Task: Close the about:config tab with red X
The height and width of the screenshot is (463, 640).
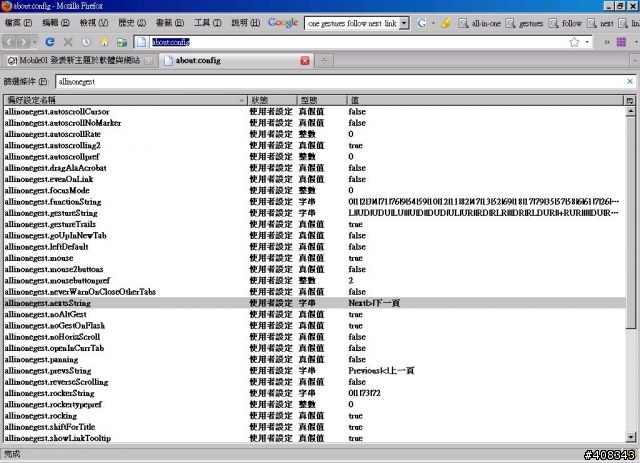Action: click(x=305, y=61)
